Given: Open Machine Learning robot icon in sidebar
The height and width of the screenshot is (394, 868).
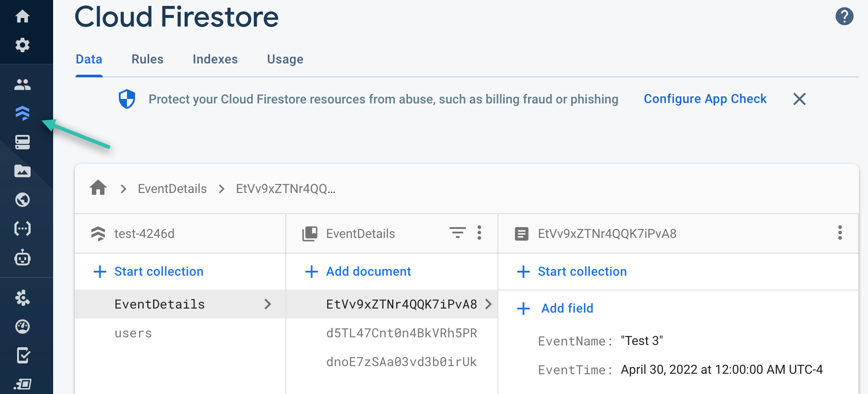Looking at the screenshot, I should [23, 258].
